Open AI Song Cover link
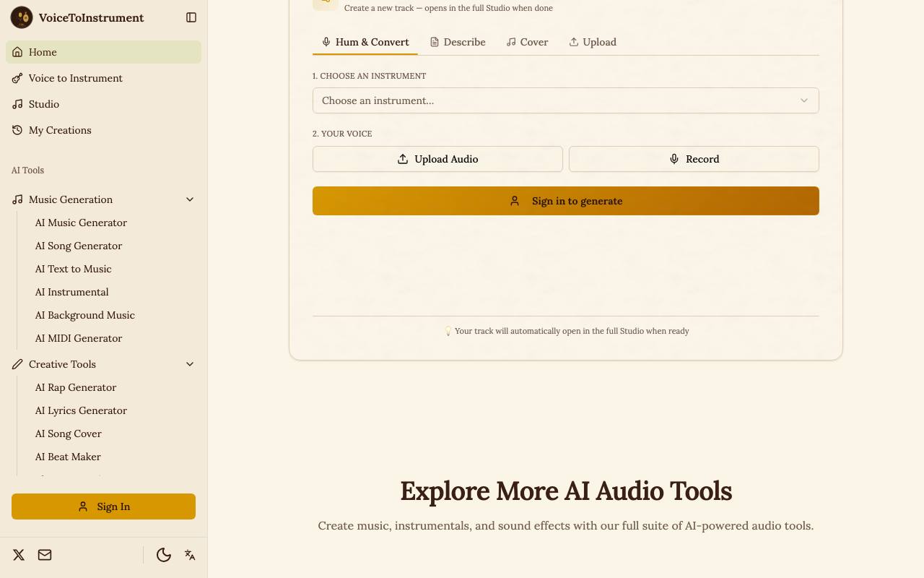The height and width of the screenshot is (578, 924). point(69,433)
